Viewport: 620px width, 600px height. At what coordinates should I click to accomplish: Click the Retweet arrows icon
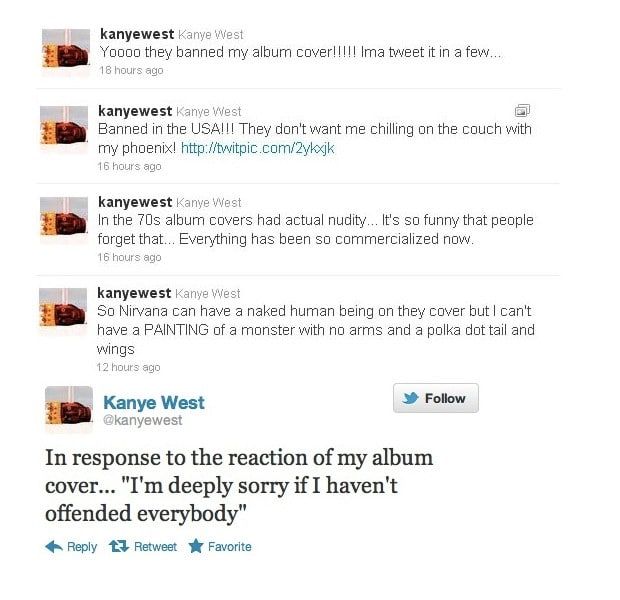tap(119, 547)
